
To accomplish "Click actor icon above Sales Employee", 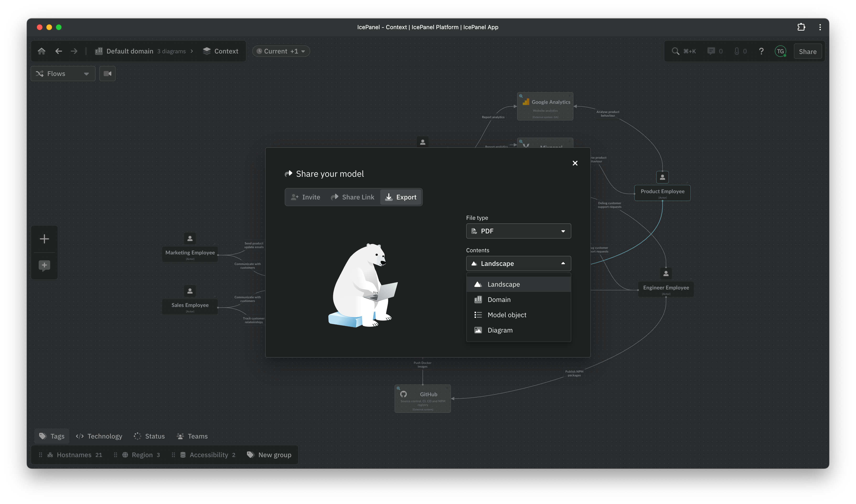I will (x=190, y=291).
